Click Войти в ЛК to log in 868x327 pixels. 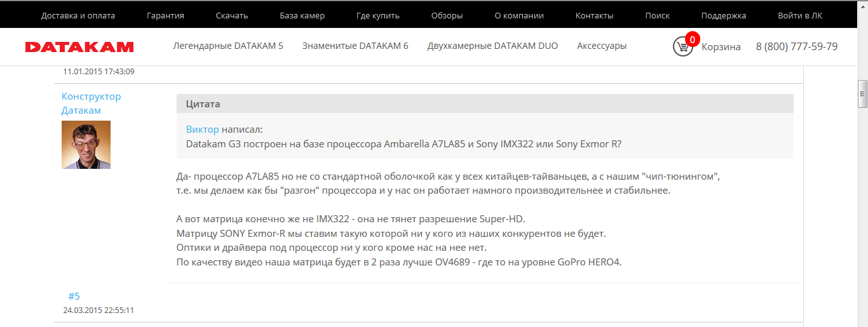click(800, 15)
